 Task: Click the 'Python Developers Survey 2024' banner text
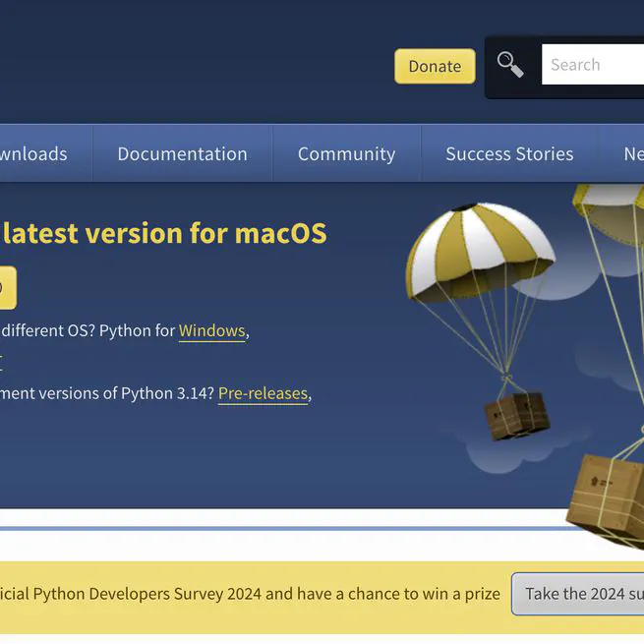click(146, 594)
